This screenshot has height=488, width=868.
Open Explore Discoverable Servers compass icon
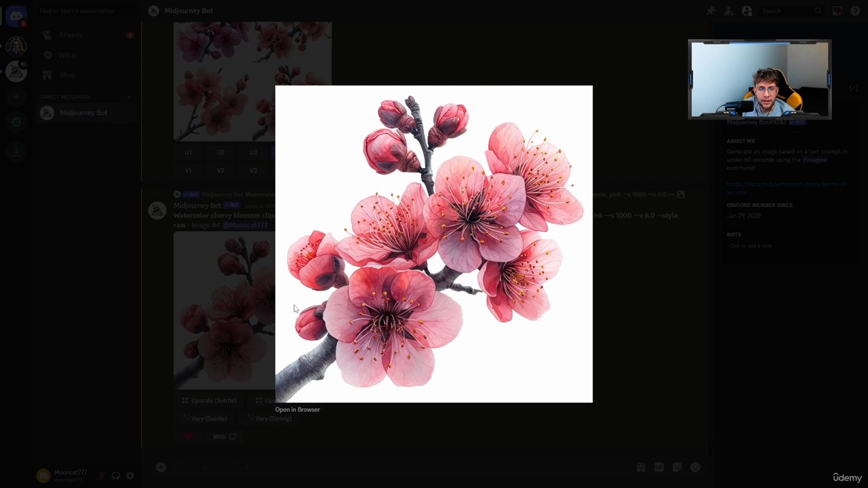click(16, 123)
